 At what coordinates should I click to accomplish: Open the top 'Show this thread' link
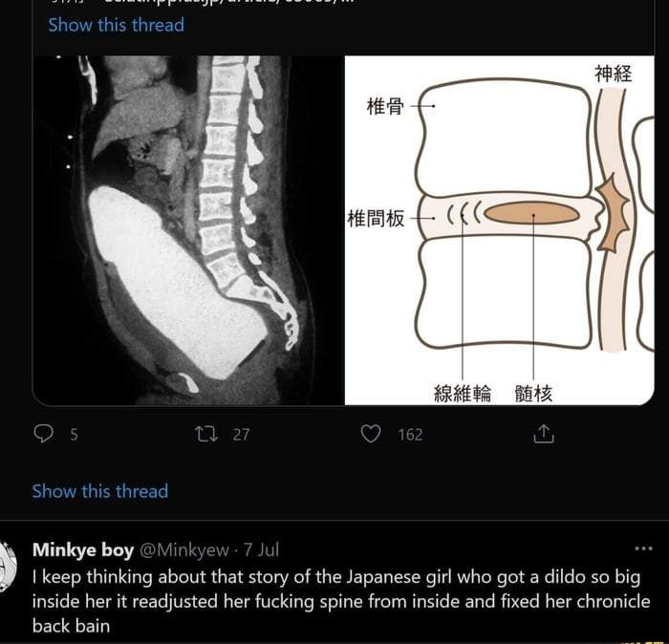point(116,25)
